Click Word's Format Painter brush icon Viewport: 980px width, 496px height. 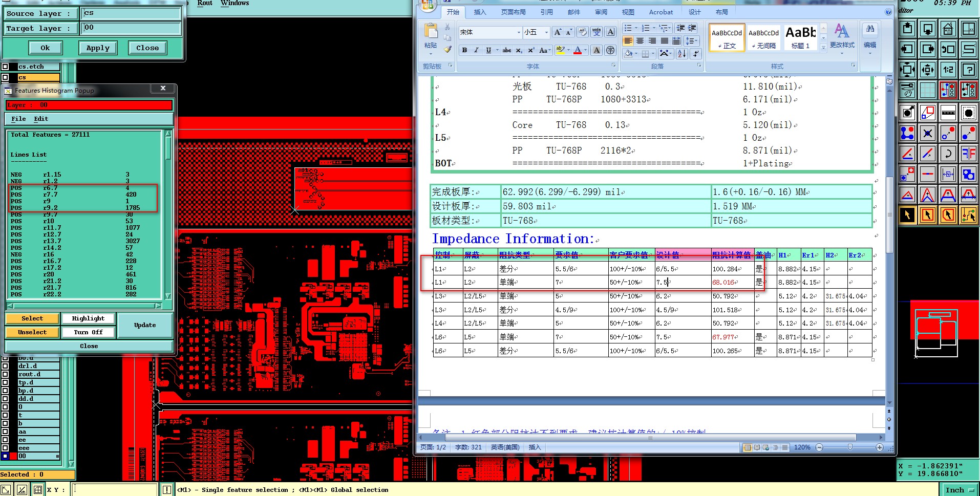tap(448, 50)
